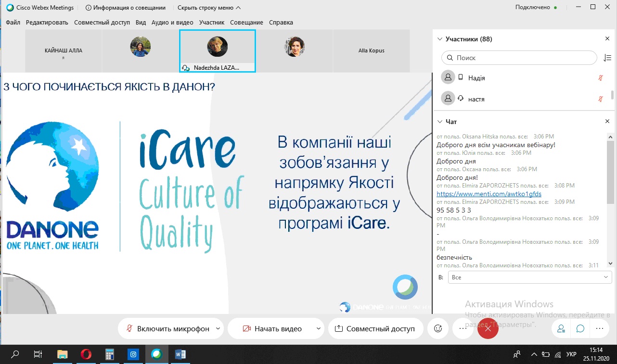617x364 pixels.
Task: Click Включить микрофон to unmute
Action: (167, 329)
